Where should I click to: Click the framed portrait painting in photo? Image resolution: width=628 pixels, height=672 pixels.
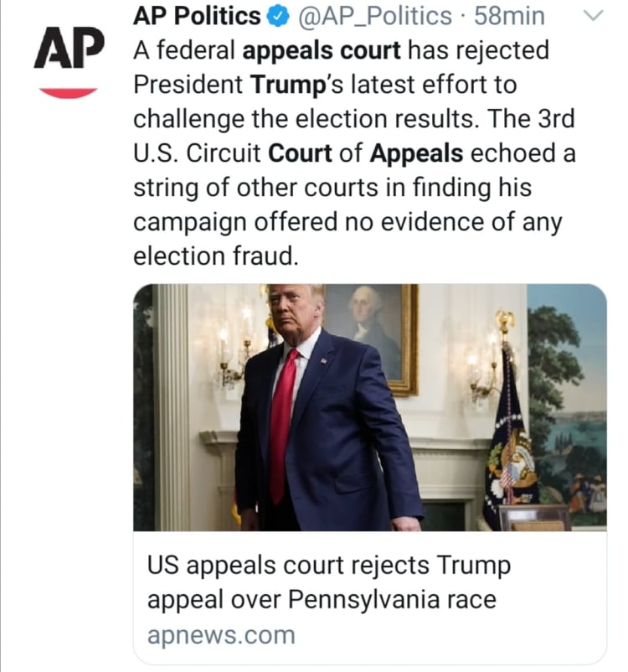pos(371,337)
